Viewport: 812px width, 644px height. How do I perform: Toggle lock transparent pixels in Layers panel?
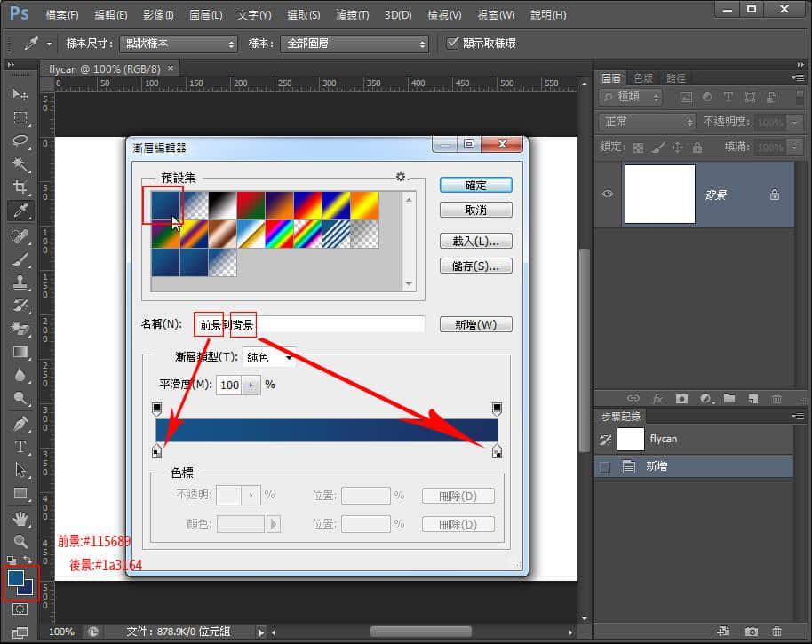tap(639, 147)
